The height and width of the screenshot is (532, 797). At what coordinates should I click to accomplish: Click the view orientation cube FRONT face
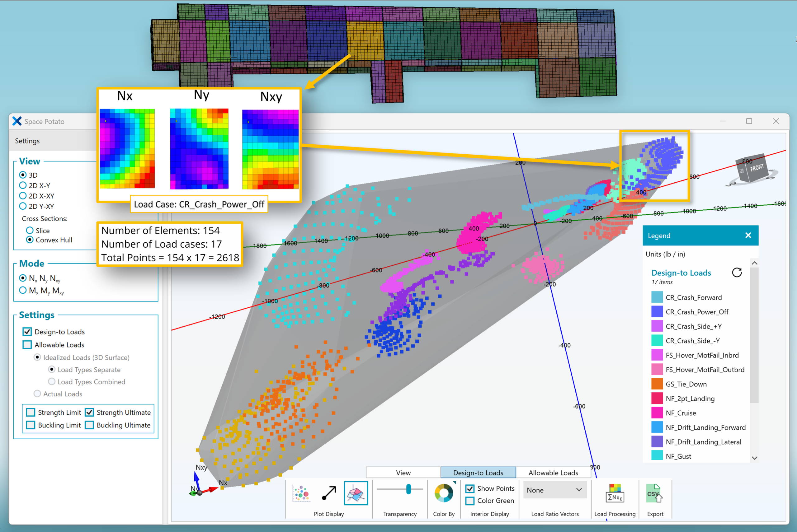coord(757,168)
